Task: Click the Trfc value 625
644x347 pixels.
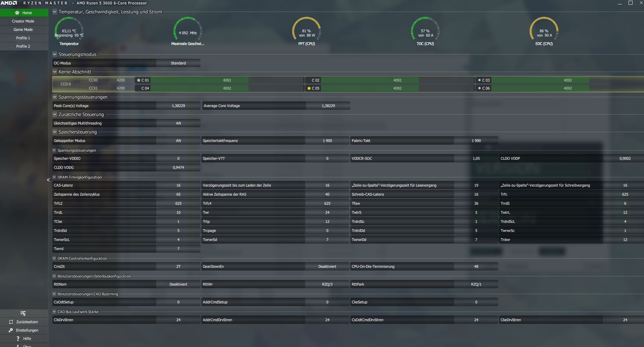Action: [x=625, y=194]
